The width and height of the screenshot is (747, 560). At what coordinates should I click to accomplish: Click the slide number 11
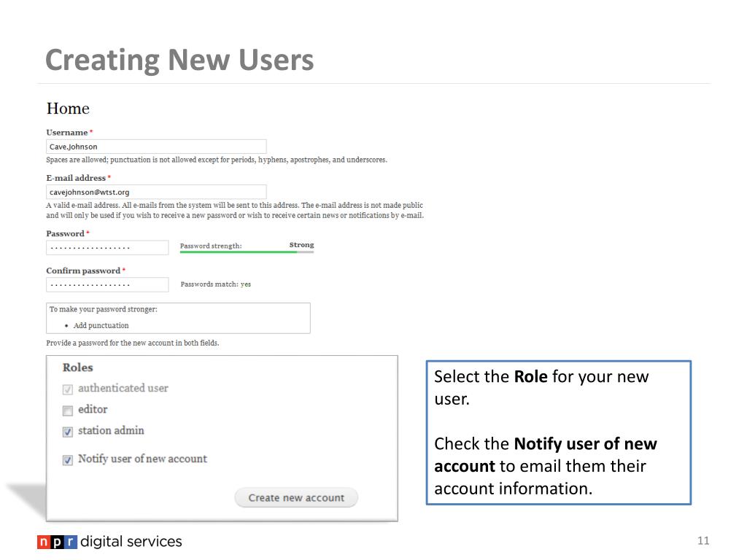coord(703,540)
